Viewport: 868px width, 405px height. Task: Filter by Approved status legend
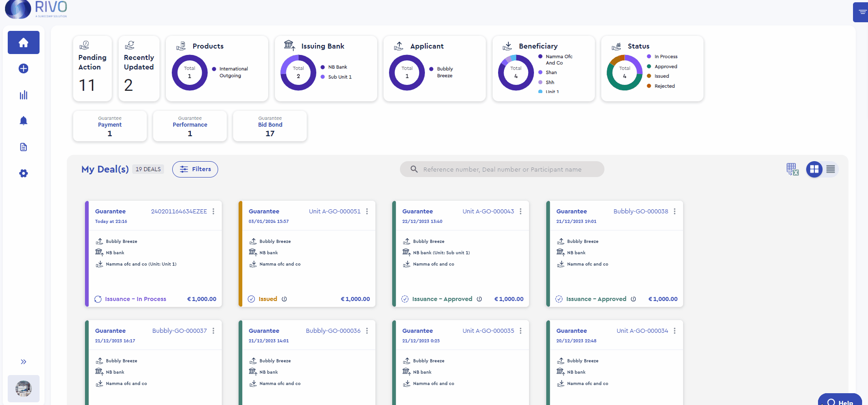[662, 67]
